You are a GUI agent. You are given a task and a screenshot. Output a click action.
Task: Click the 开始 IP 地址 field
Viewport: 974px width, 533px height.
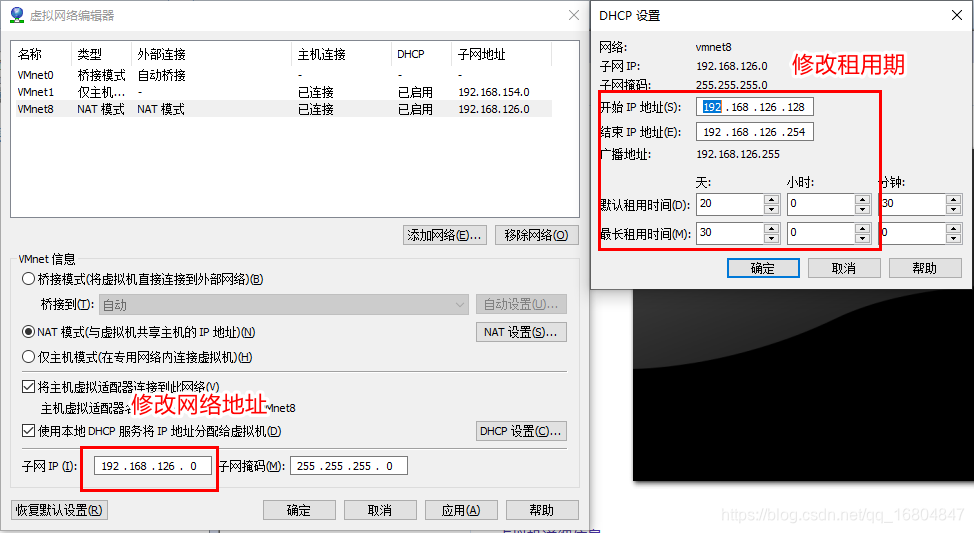pos(754,107)
